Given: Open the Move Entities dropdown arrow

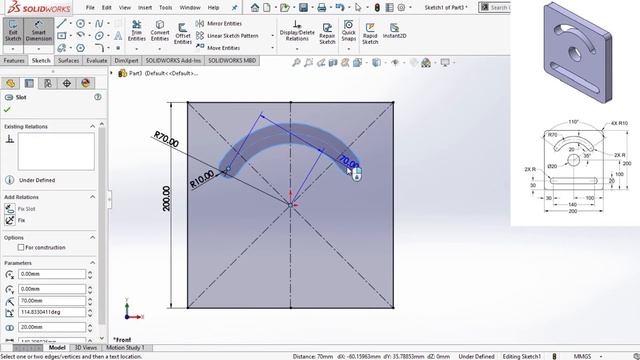Looking at the screenshot, I should [273, 48].
